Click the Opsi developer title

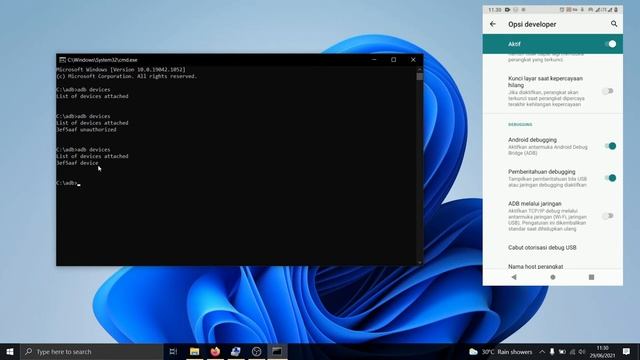coord(532,24)
